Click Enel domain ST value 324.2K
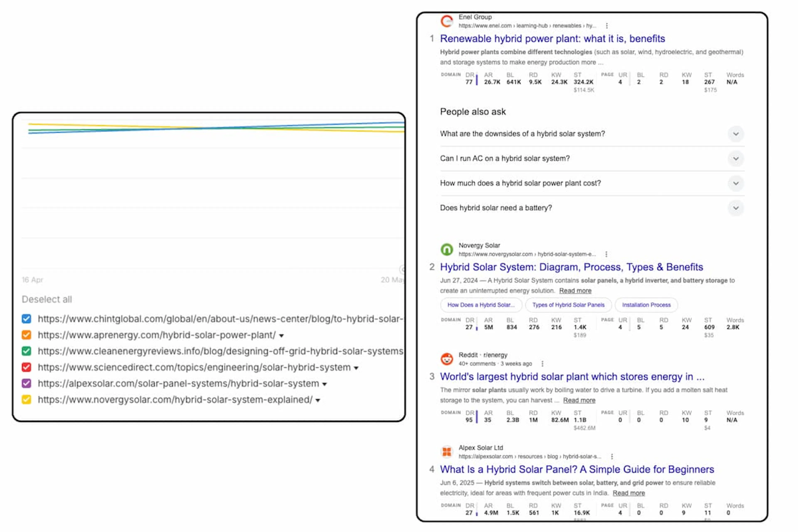The width and height of the screenshot is (798, 532). coord(583,82)
